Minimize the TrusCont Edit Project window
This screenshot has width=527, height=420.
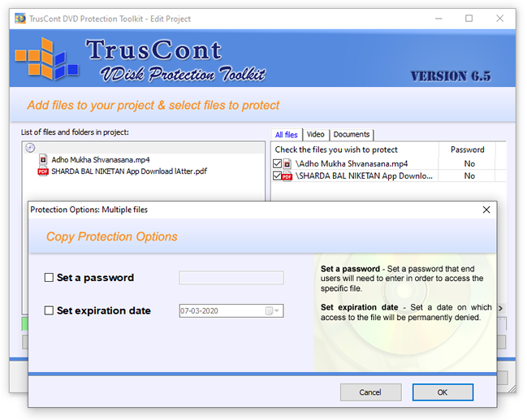pos(438,19)
